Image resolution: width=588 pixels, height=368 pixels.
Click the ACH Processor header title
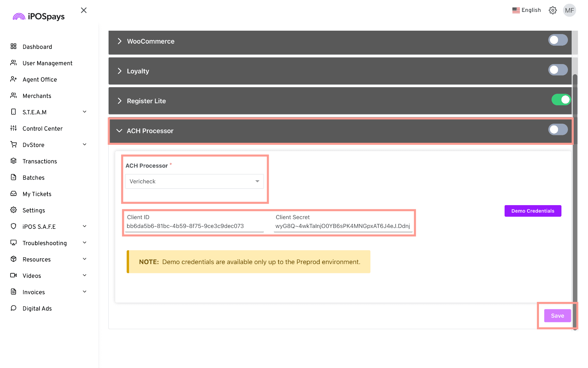[150, 131]
